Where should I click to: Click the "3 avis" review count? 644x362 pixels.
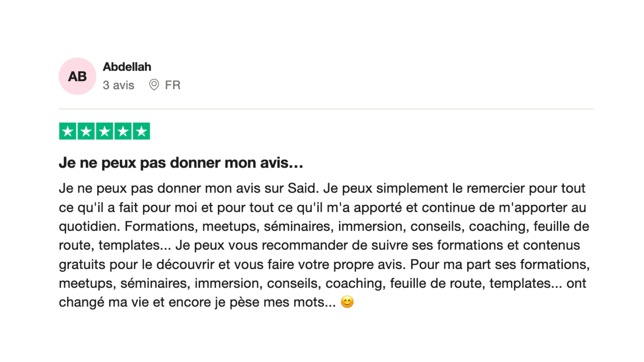pos(118,85)
